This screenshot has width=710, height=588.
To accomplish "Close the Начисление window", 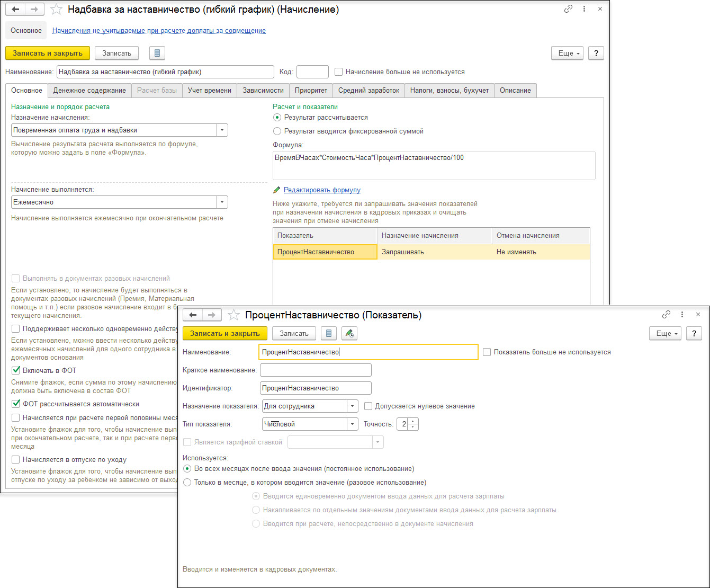I will point(600,9).
